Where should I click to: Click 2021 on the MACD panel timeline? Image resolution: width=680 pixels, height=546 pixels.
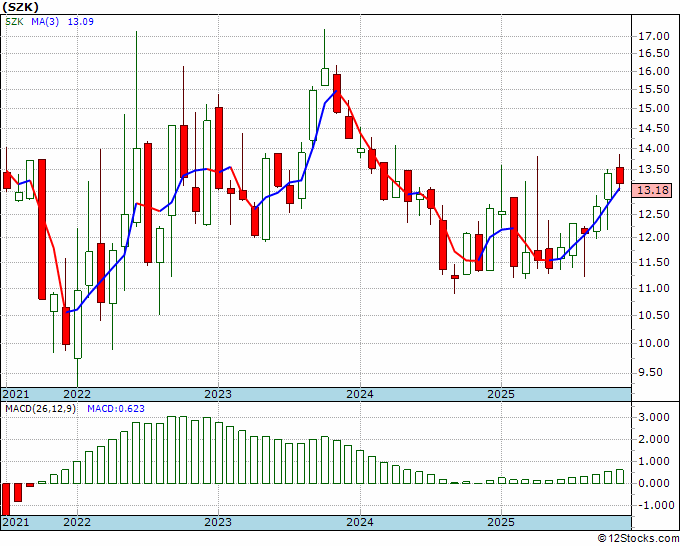(17, 522)
